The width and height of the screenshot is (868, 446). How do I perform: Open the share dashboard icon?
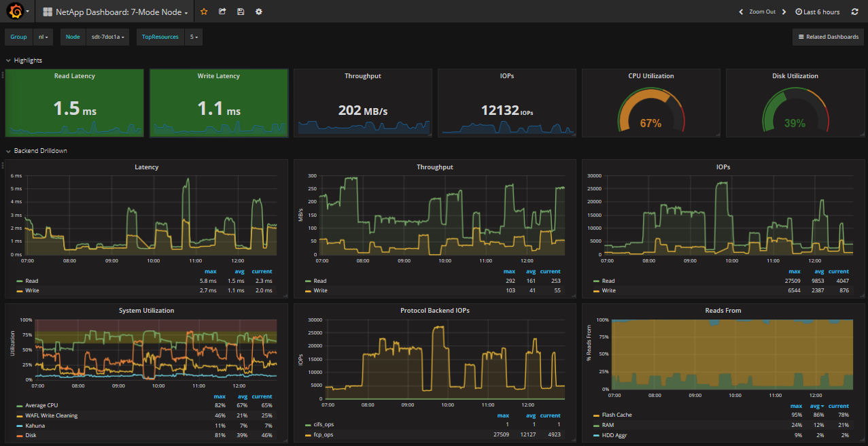click(x=222, y=12)
